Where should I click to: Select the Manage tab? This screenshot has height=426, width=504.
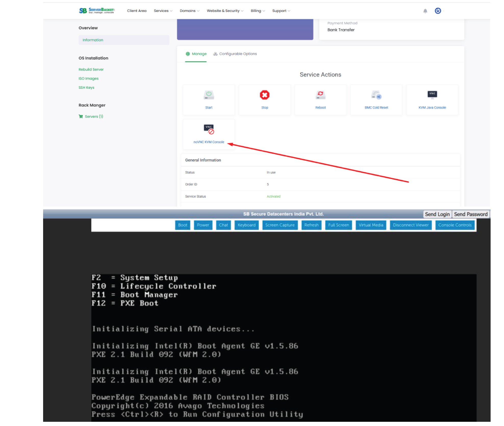point(196,54)
